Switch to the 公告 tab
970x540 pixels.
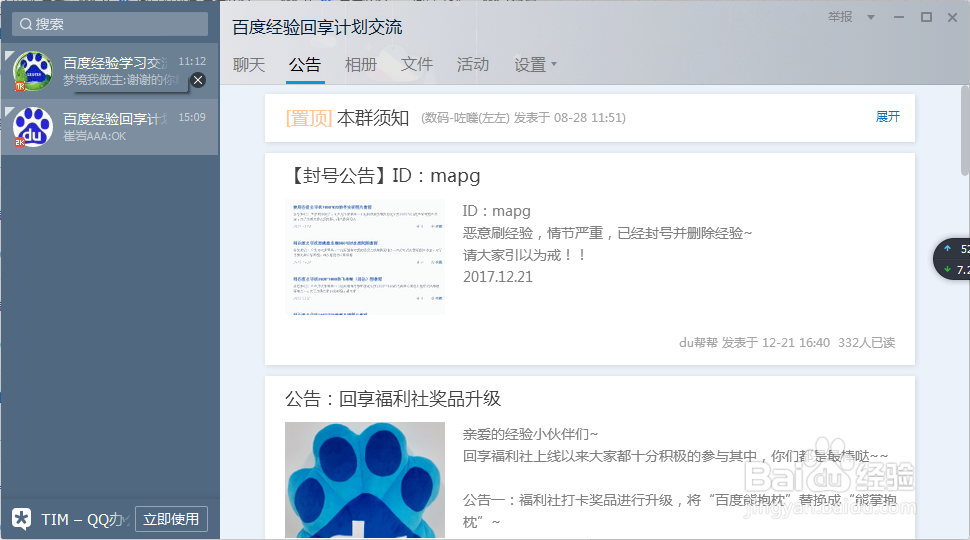click(305, 64)
